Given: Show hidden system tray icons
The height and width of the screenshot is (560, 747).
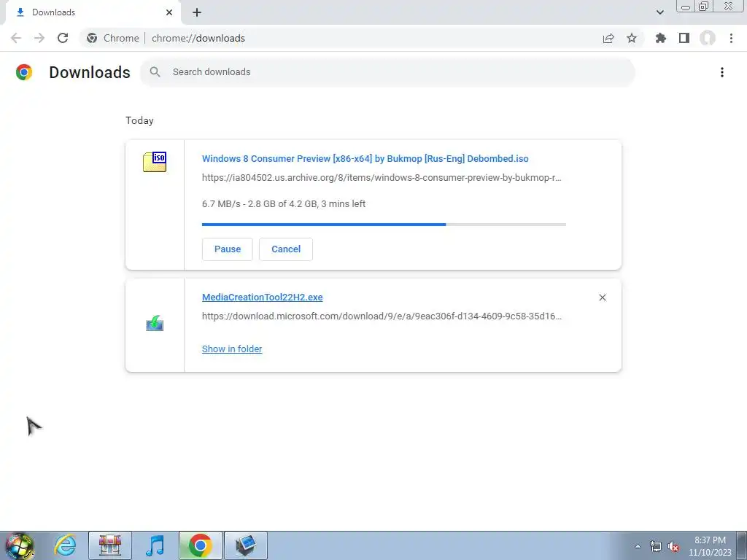Looking at the screenshot, I should click(x=638, y=546).
